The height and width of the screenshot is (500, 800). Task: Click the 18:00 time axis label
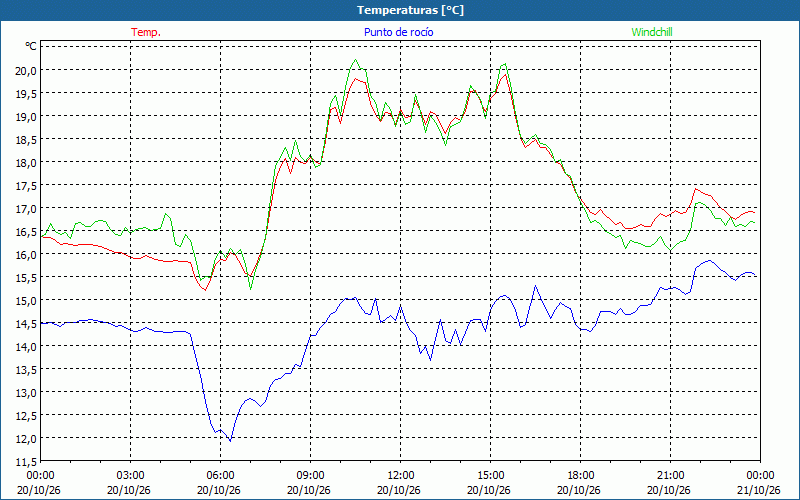580,475
